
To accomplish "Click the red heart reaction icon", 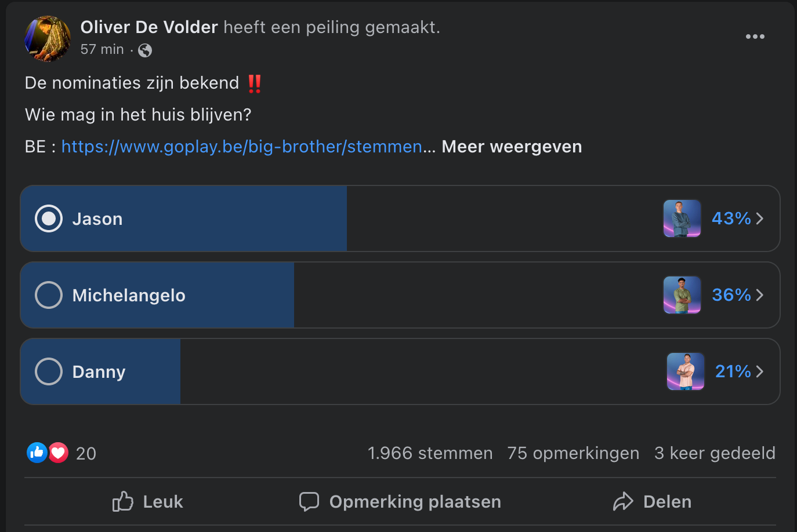I will click(58, 453).
